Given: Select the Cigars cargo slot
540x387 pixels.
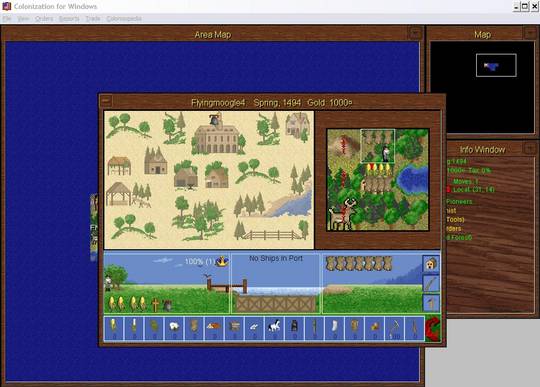Looking at the screenshot, I should click(x=314, y=328).
